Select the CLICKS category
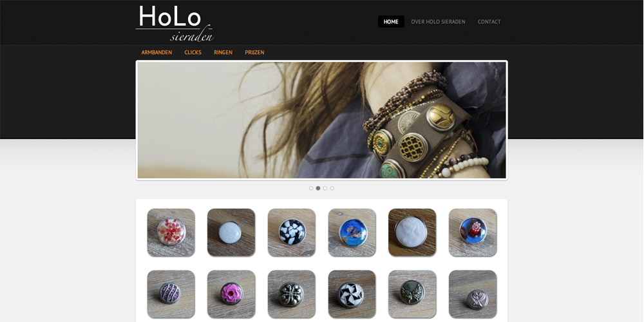644x322 pixels. coord(193,53)
